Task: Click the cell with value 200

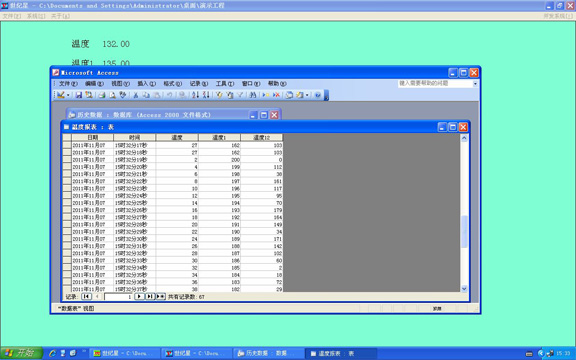Action: (x=219, y=160)
